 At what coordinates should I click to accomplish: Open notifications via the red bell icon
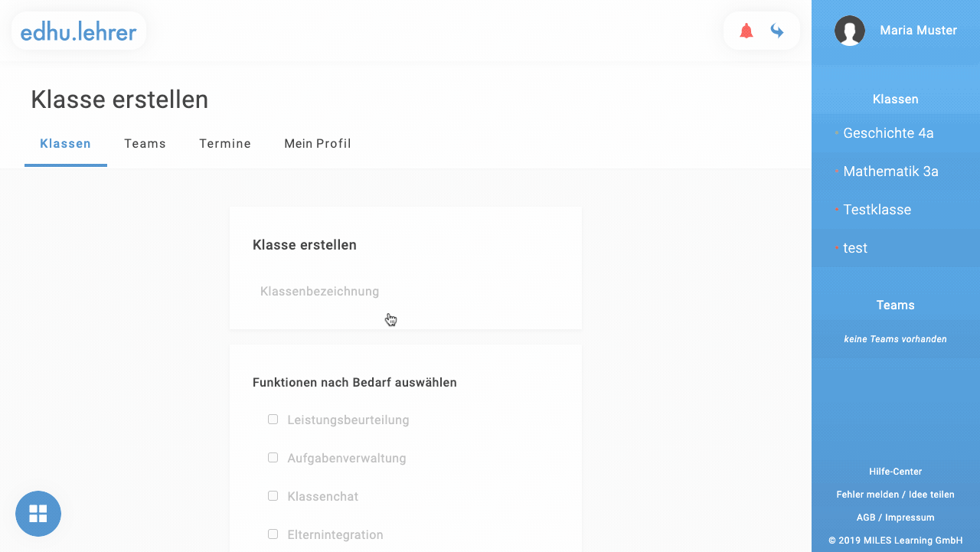pyautogui.click(x=746, y=31)
